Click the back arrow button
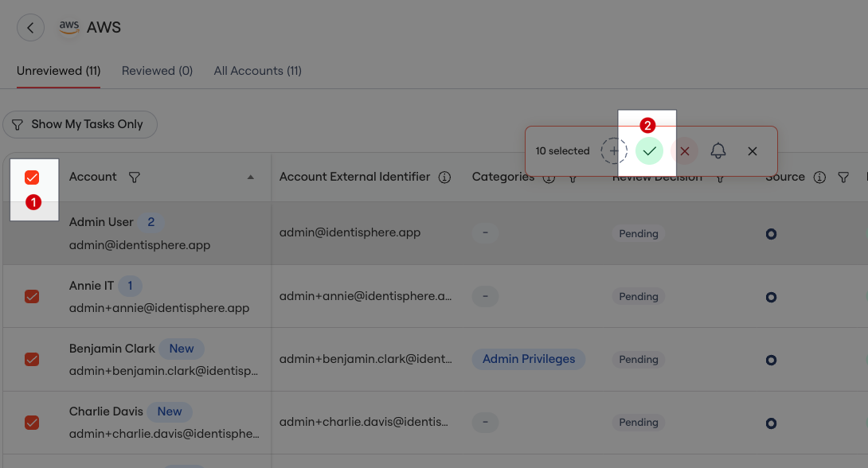Viewport: 868px width, 468px height. tap(30, 28)
